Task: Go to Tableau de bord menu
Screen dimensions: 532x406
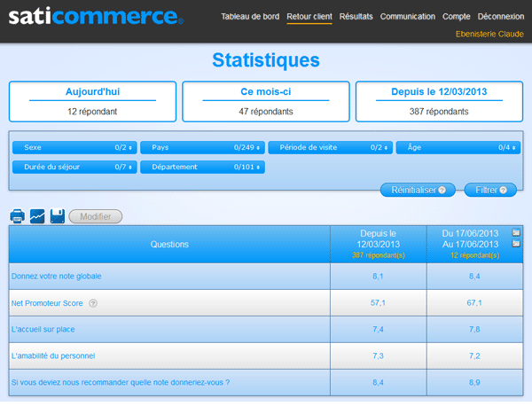Action: [250, 17]
